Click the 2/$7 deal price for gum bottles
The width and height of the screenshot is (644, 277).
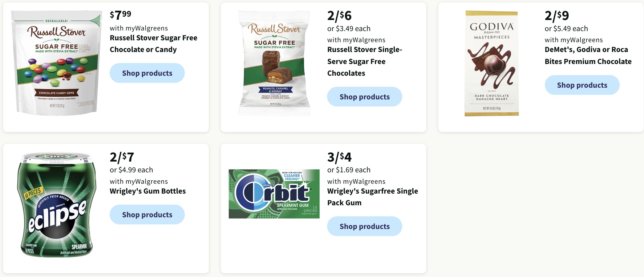tap(122, 157)
